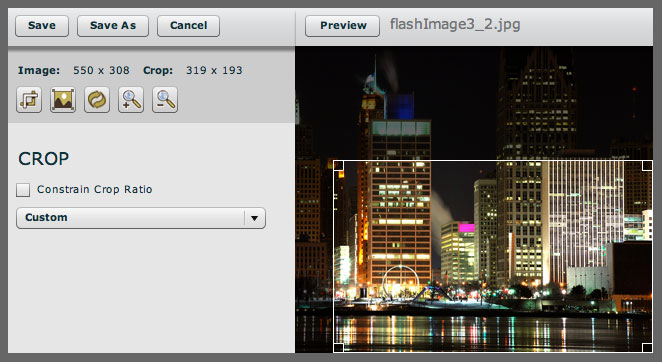Enable Constrain Crop Ratio checkbox
Image resolution: width=662 pixels, height=362 pixels.
click(23, 190)
